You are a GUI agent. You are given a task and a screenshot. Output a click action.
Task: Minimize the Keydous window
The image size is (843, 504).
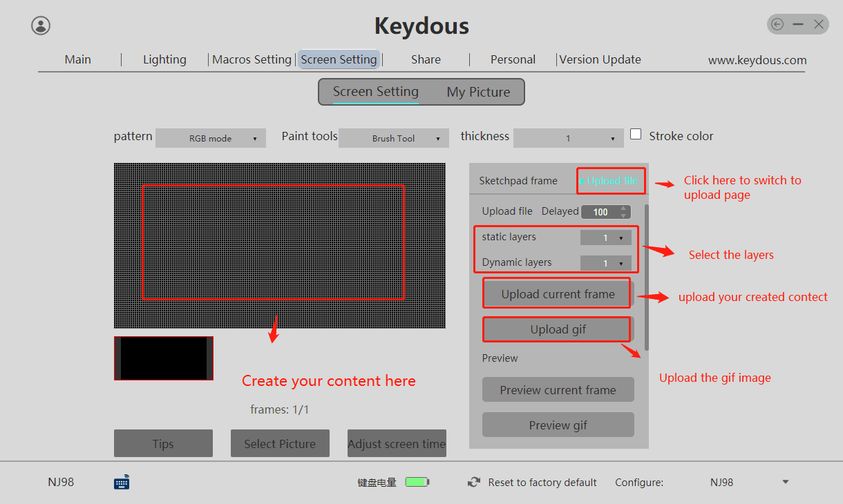pos(798,25)
